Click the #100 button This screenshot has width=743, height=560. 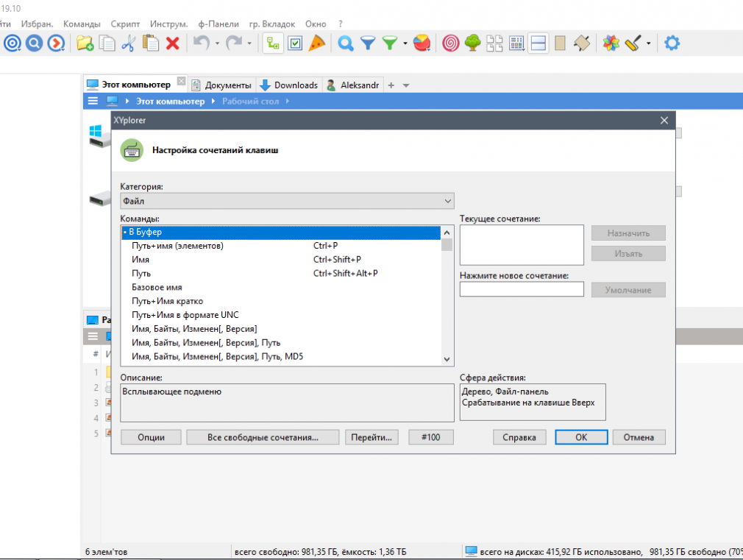click(431, 437)
